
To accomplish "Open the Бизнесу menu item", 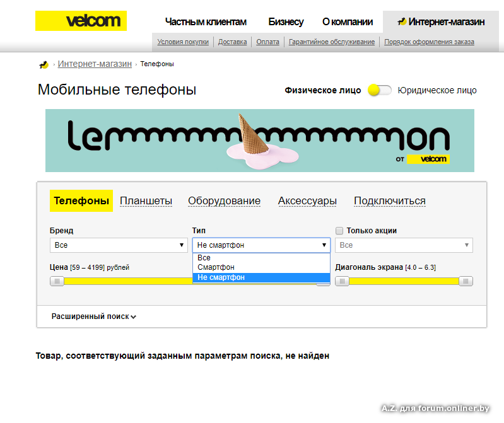I will [286, 22].
